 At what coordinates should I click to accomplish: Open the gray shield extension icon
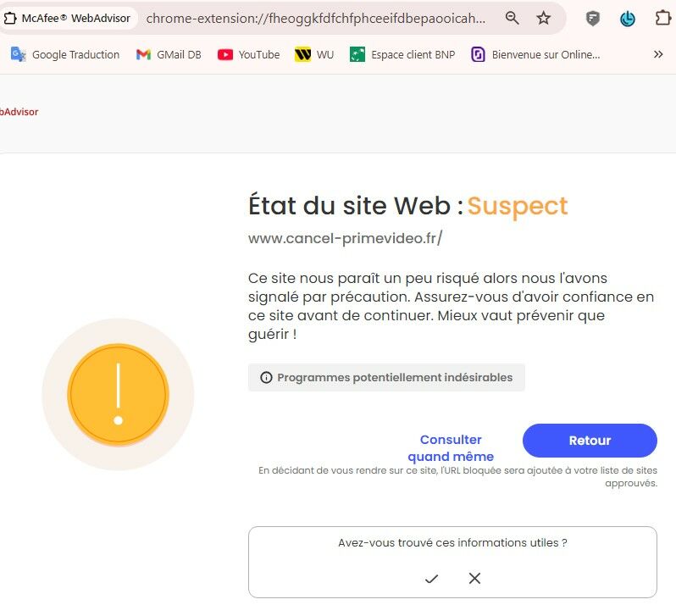[593, 19]
